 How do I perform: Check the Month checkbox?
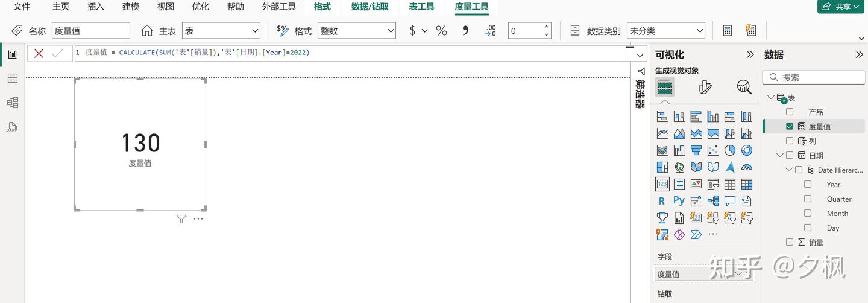coord(808,213)
